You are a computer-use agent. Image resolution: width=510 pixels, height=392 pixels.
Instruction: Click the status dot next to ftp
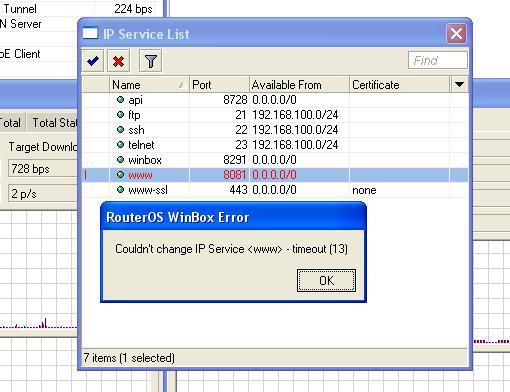coord(120,114)
